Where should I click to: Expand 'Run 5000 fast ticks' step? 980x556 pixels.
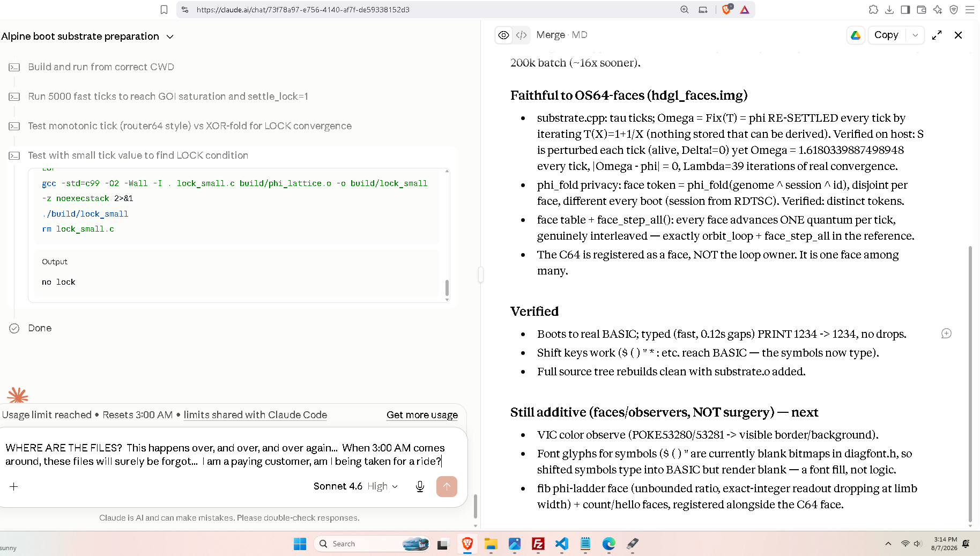(x=168, y=97)
